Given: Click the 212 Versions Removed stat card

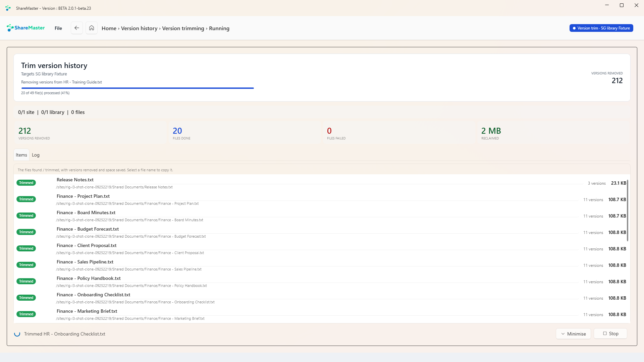Looking at the screenshot, I should pos(91,133).
